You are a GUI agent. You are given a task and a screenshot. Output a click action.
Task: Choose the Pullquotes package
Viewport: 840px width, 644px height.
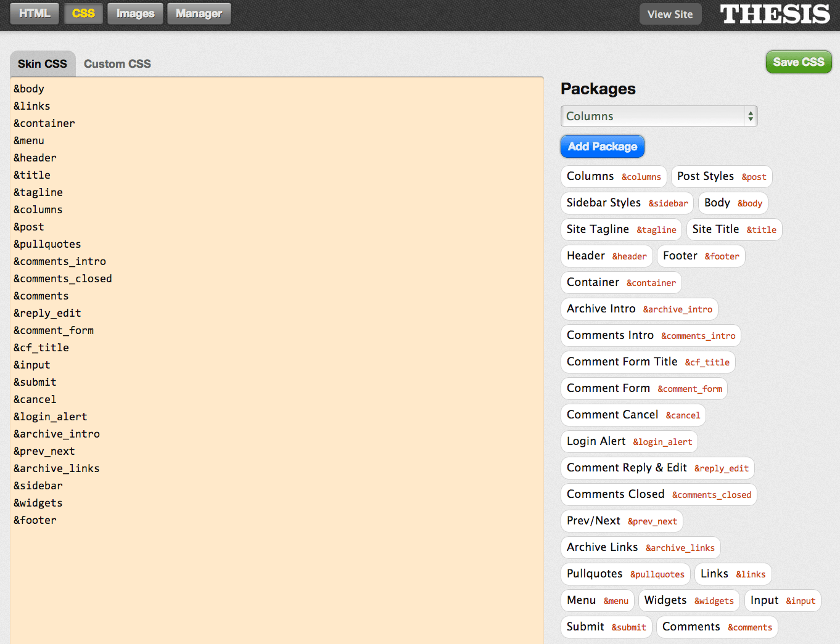click(x=625, y=574)
